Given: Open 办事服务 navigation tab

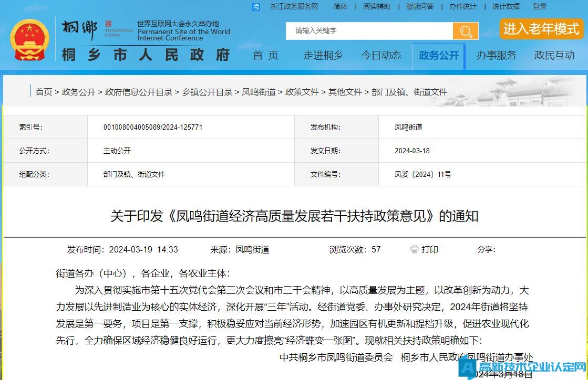Looking at the screenshot, I should 497,56.
